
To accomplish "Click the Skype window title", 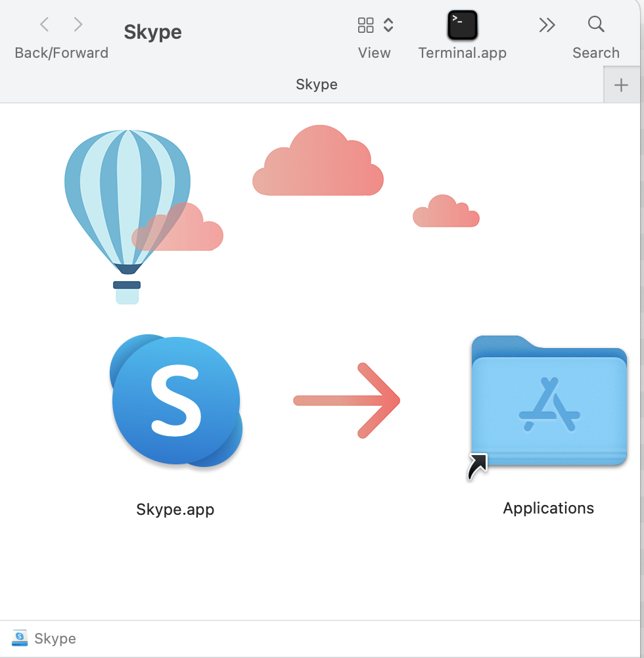I will click(153, 32).
